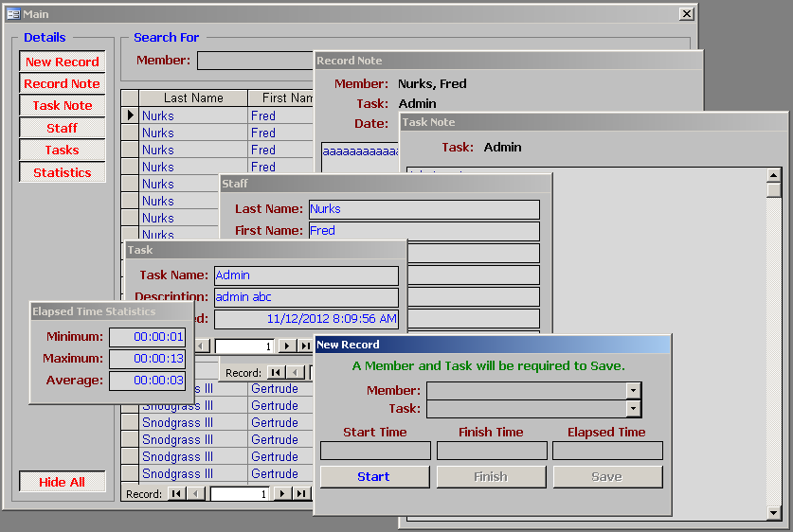Click the Elapsed Time box in New Record
Screen dimensions: 793x532
607,451
